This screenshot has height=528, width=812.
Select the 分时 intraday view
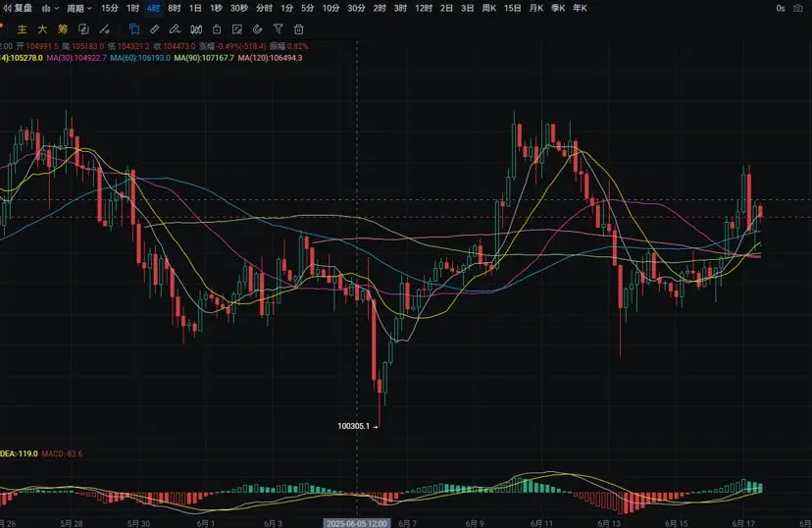[x=264, y=8]
